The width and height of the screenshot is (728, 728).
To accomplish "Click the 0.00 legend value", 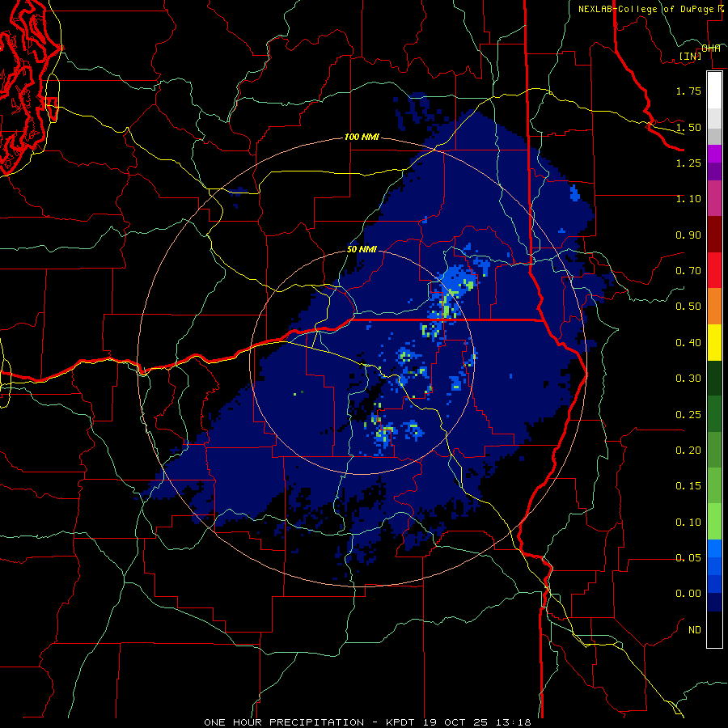I will 688,594.
